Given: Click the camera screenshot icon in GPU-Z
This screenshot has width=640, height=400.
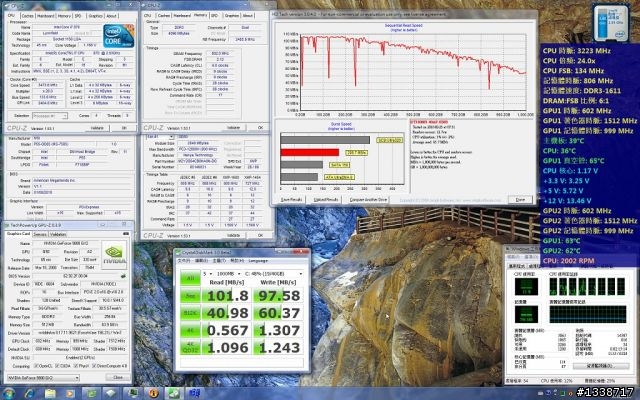Looking at the screenshot, I should tap(126, 234).
